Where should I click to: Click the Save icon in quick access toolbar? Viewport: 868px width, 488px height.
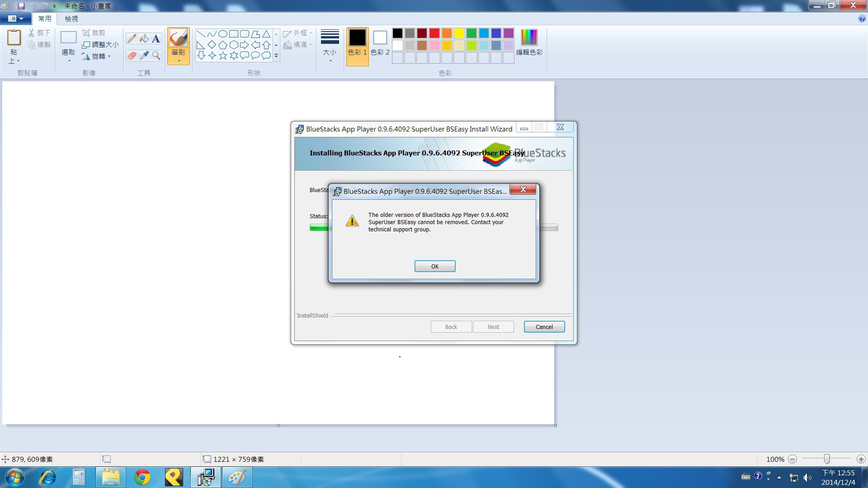click(21, 6)
